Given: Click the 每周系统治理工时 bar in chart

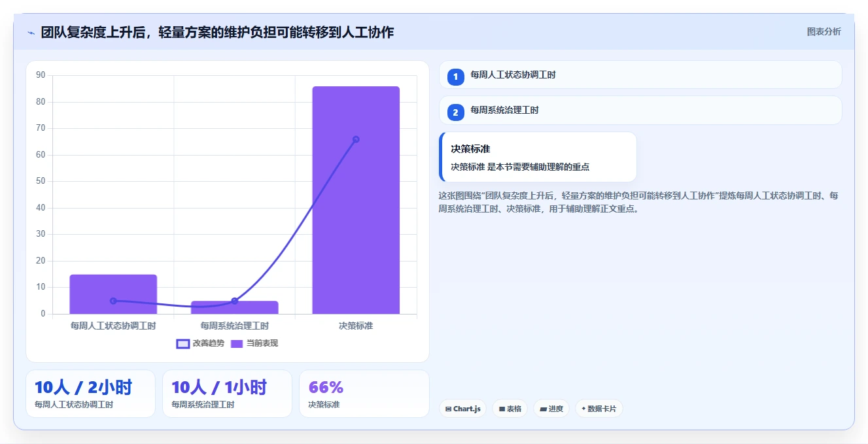Looking at the screenshot, I should pos(235,307).
